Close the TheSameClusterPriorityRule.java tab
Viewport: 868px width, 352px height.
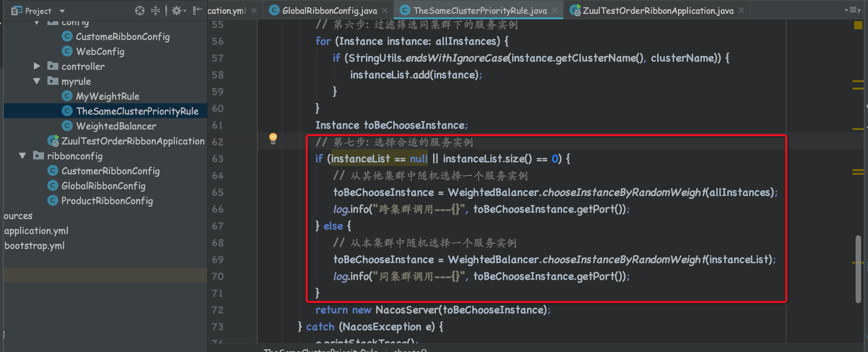[555, 11]
